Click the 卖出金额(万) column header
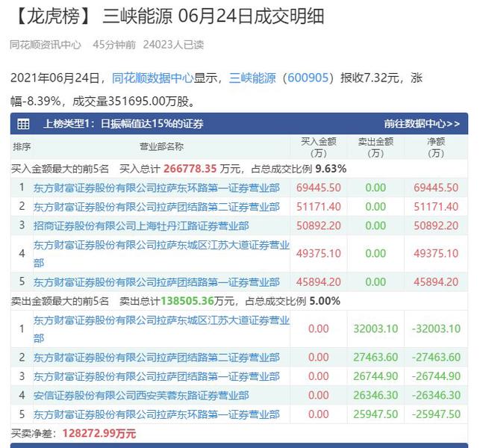This screenshot has width=480, height=448. click(375, 147)
